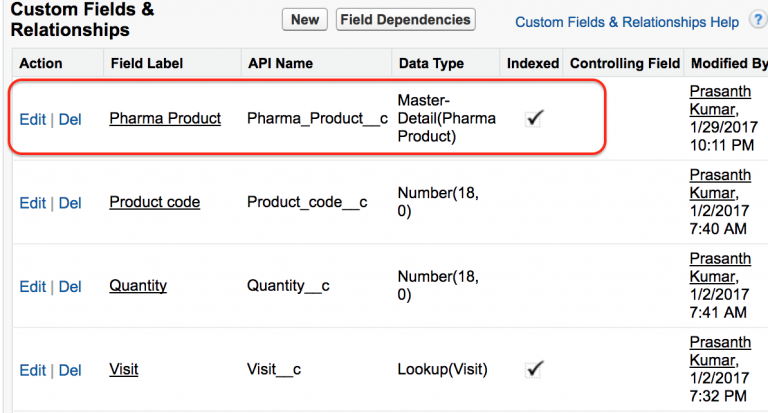The image size is (768, 413).
Task: Click the Indexed checkmark for Pharma Product
Action: (534, 118)
